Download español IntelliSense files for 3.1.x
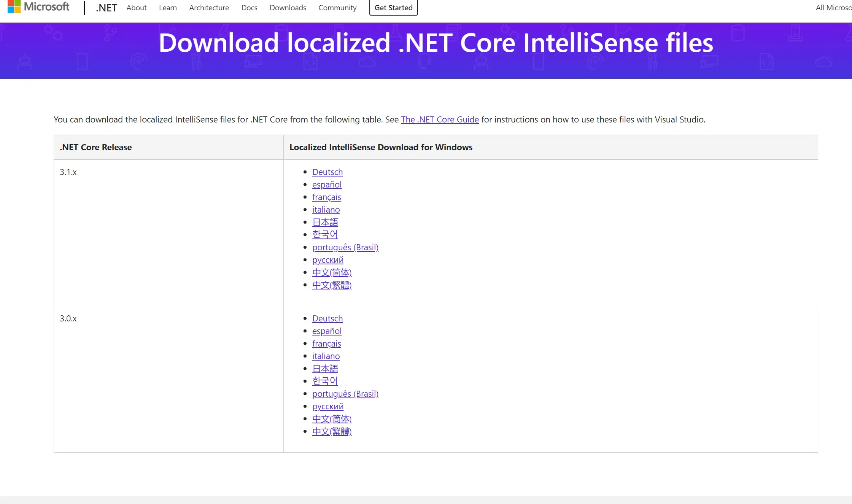This screenshot has height=504, width=852. click(x=327, y=184)
